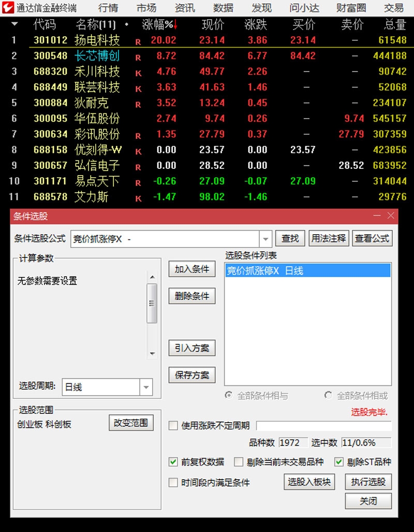
Task: Click the 计算参数 scrollbar up arrow
Action: 152,277
